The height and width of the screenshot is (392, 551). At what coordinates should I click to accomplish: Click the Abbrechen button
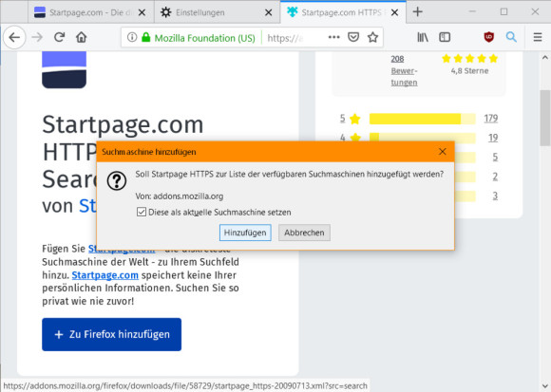[304, 233]
